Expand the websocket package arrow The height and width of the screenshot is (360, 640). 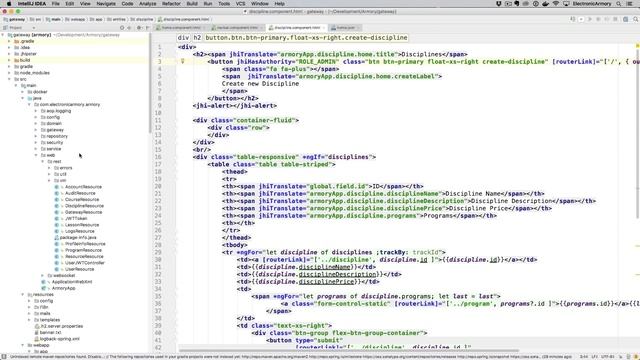(x=42, y=276)
